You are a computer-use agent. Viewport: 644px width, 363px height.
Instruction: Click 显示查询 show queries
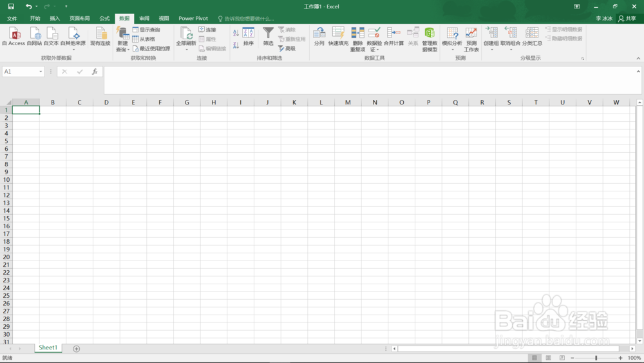coord(146,30)
